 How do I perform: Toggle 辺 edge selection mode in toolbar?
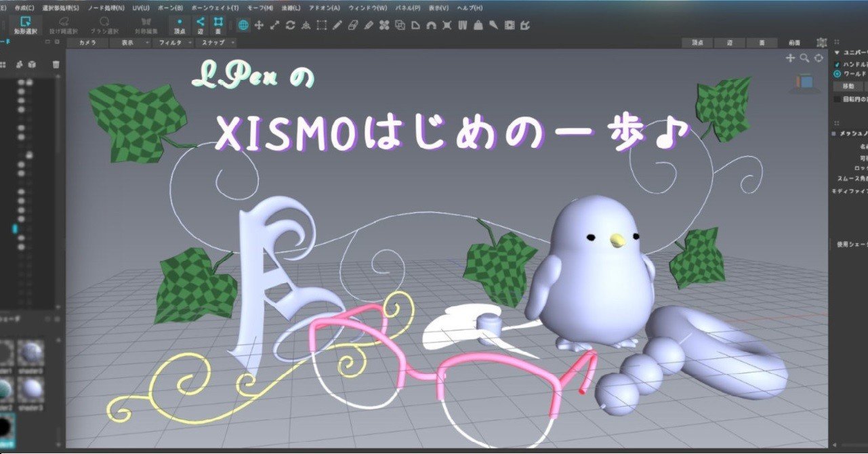tap(200, 25)
